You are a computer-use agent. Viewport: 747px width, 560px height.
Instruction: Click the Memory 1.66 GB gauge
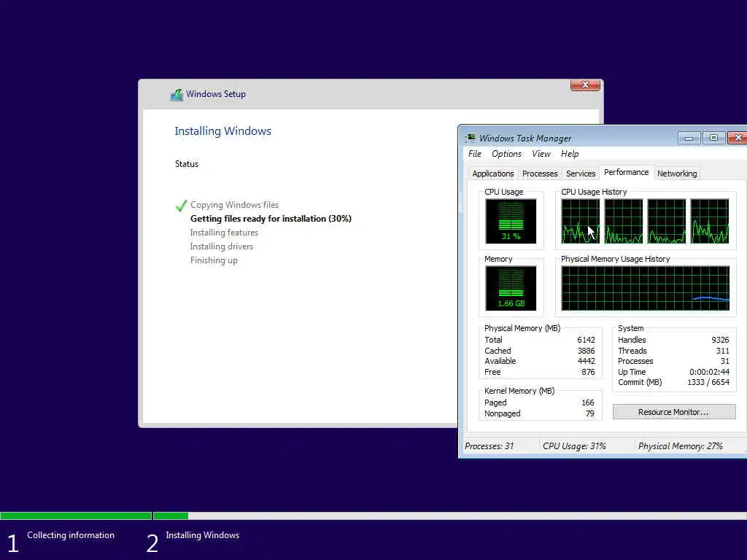(511, 288)
